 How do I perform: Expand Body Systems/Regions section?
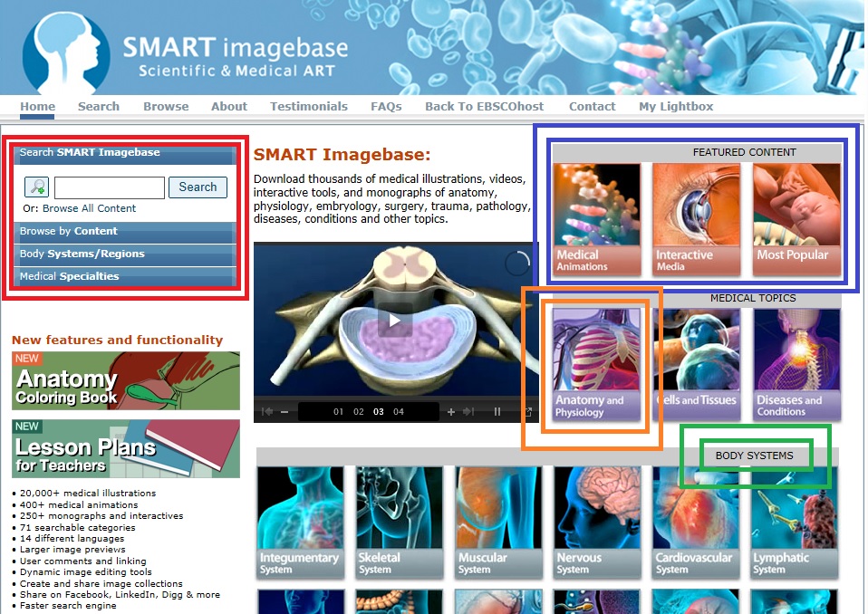click(x=125, y=254)
